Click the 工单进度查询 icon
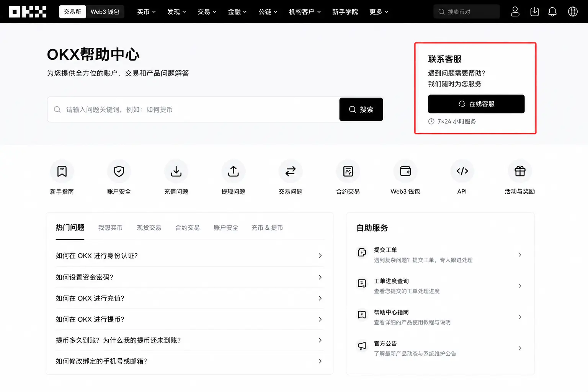This screenshot has height=392, width=588. tap(362, 283)
